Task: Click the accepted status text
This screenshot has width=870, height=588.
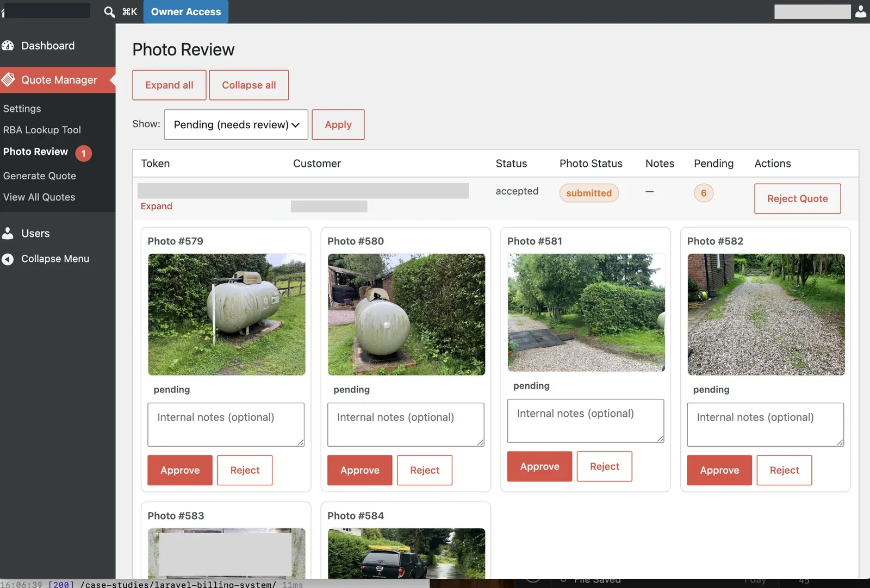Action: coord(517,191)
